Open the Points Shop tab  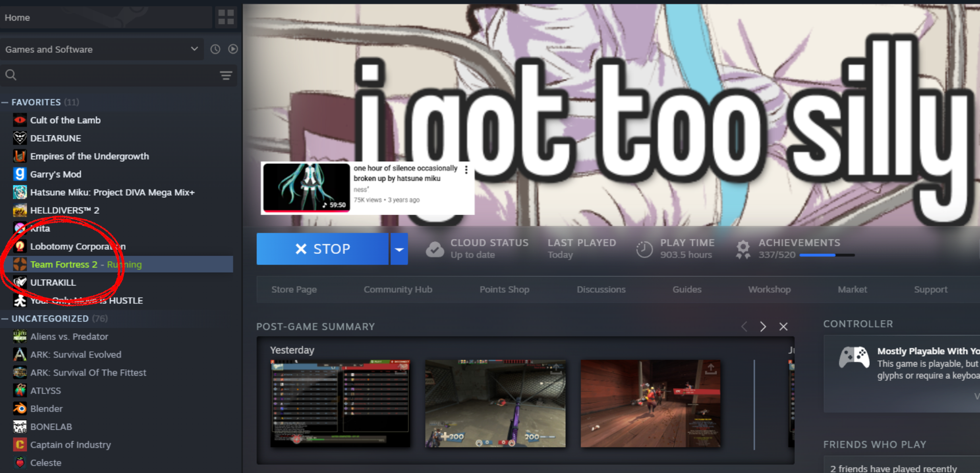tap(505, 289)
